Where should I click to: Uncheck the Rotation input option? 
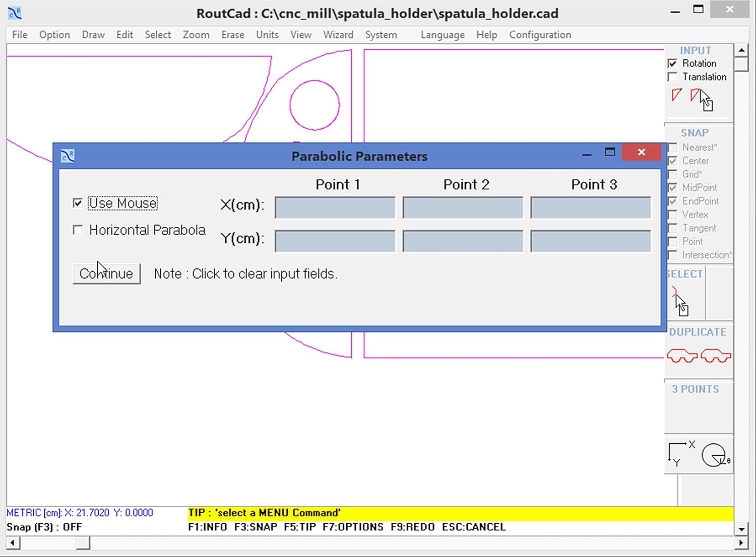[x=672, y=63]
